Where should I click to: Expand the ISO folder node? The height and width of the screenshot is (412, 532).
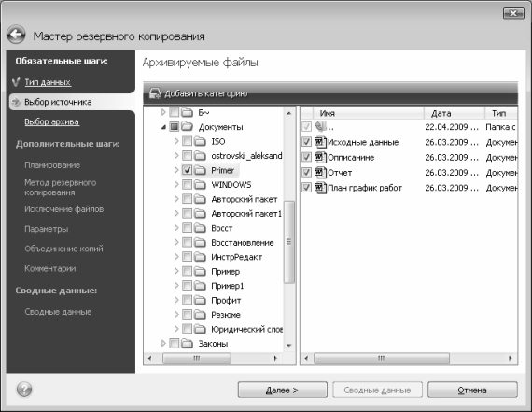click(176, 141)
